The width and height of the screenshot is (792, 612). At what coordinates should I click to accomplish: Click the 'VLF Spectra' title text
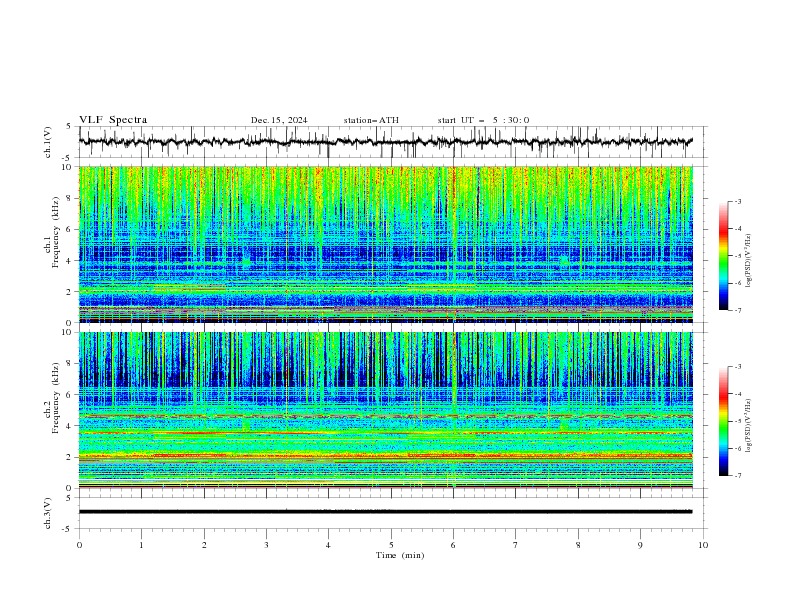(x=113, y=120)
